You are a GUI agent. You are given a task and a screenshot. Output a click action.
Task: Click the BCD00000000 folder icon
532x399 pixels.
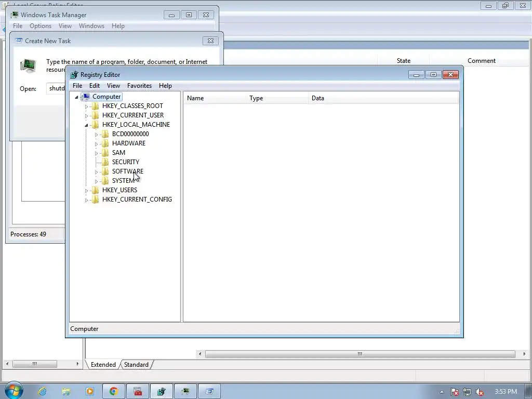pyautogui.click(x=105, y=134)
